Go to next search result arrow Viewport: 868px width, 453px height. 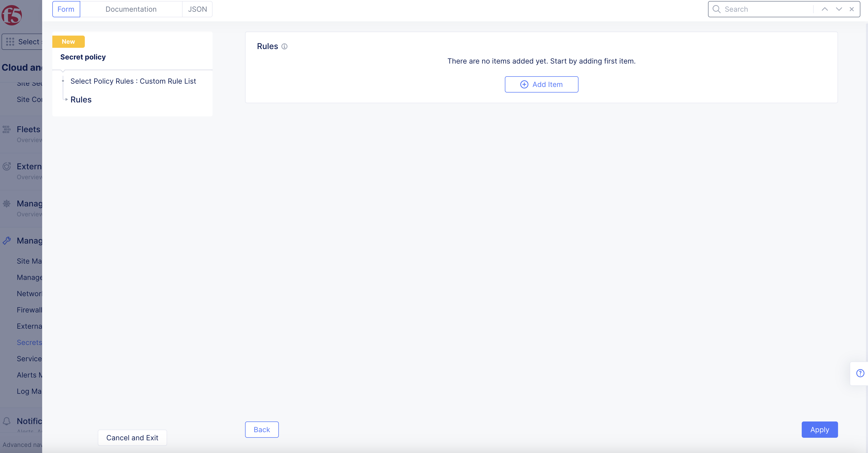coord(839,9)
